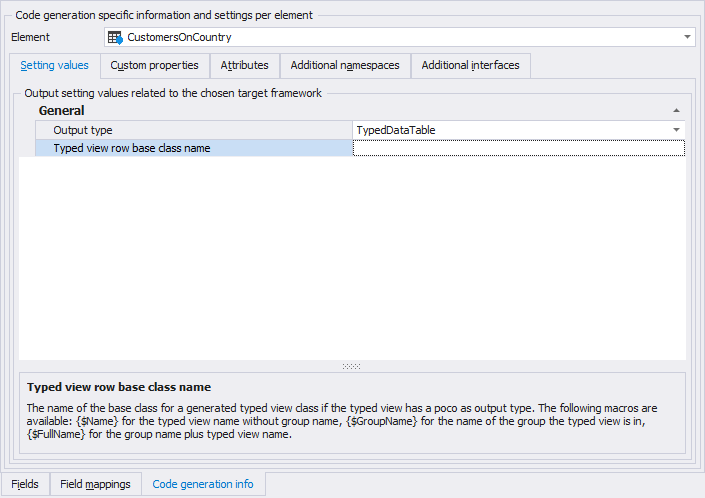705x498 pixels.
Task: Click the typed view icon beside CustomersOnCountry
Action: pos(115,37)
